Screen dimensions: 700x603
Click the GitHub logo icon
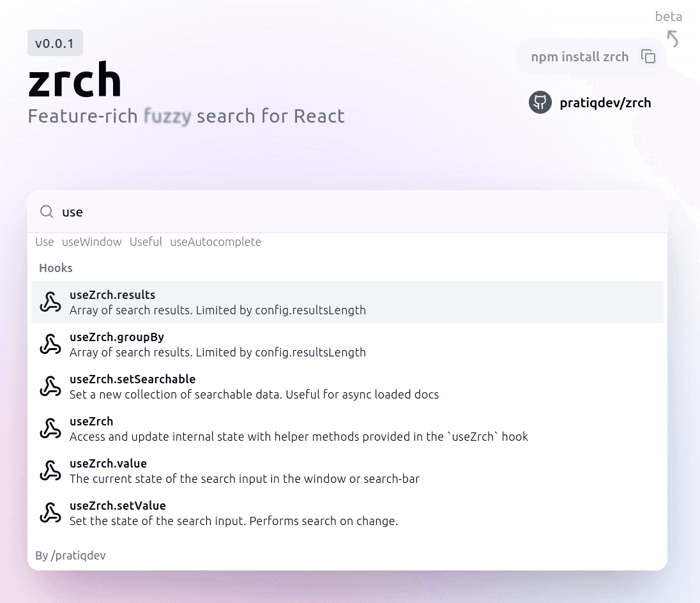[x=540, y=103]
